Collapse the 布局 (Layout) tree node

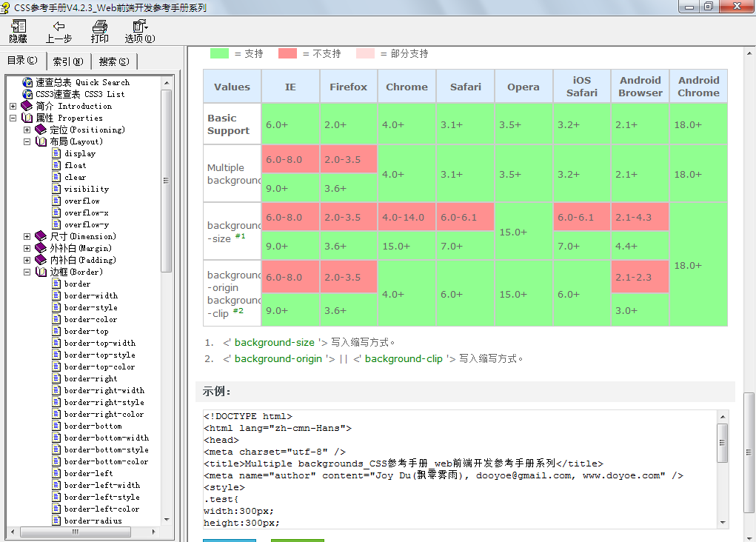coord(27,141)
